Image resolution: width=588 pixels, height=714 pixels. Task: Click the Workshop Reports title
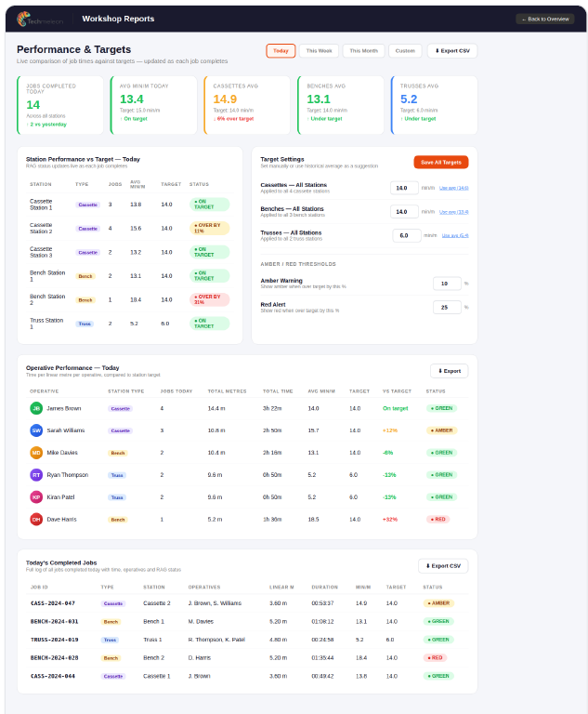(x=118, y=19)
